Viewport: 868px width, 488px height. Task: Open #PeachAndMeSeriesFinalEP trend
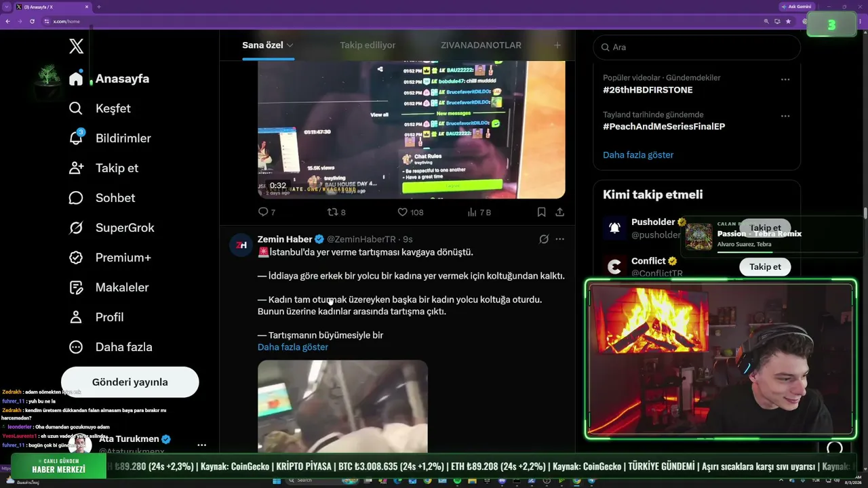(664, 126)
